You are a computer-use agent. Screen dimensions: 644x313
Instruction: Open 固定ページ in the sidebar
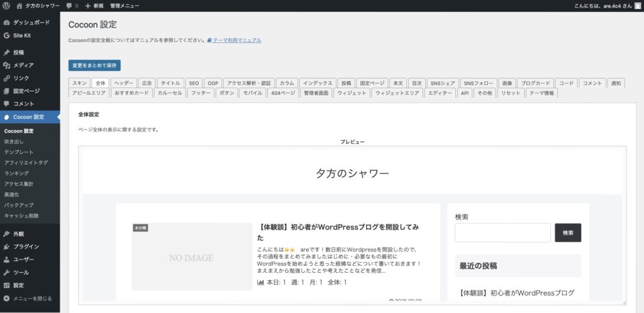point(30,91)
